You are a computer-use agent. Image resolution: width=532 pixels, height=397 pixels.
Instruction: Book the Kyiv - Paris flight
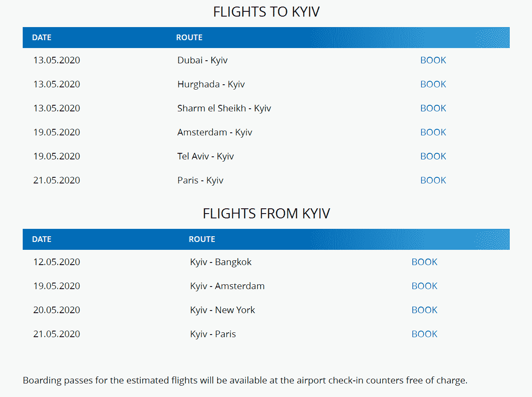424,334
